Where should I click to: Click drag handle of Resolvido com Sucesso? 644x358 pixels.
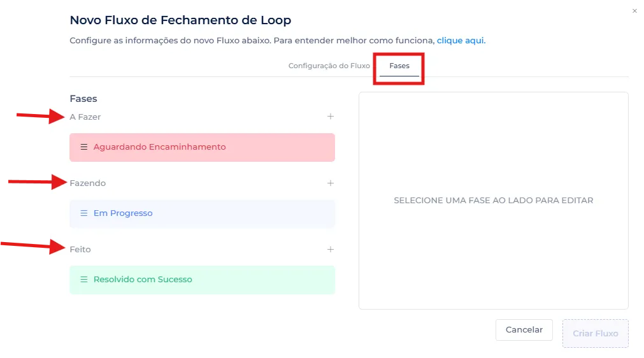point(83,280)
